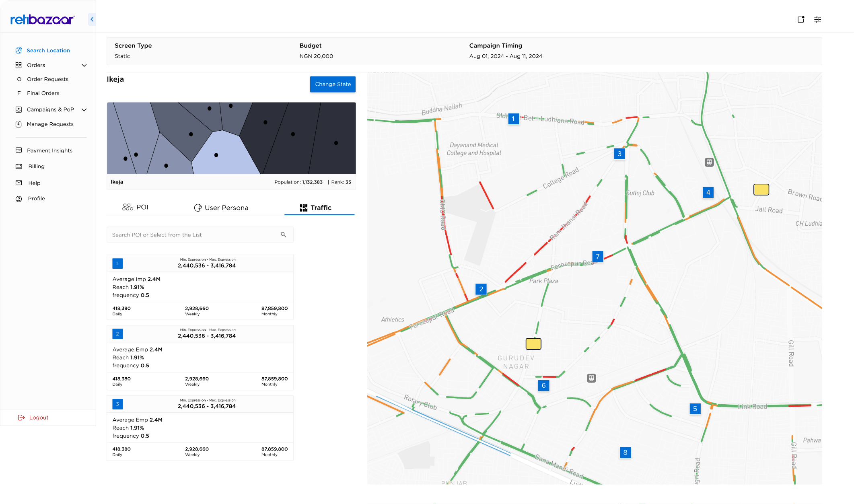Click Dayanand Medical College label on map
Viewport: 854px width, 504px height.
click(x=474, y=149)
